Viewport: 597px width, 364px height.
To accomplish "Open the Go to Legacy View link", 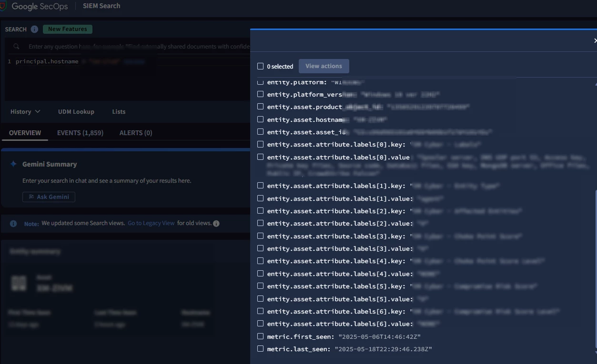I will (x=151, y=223).
